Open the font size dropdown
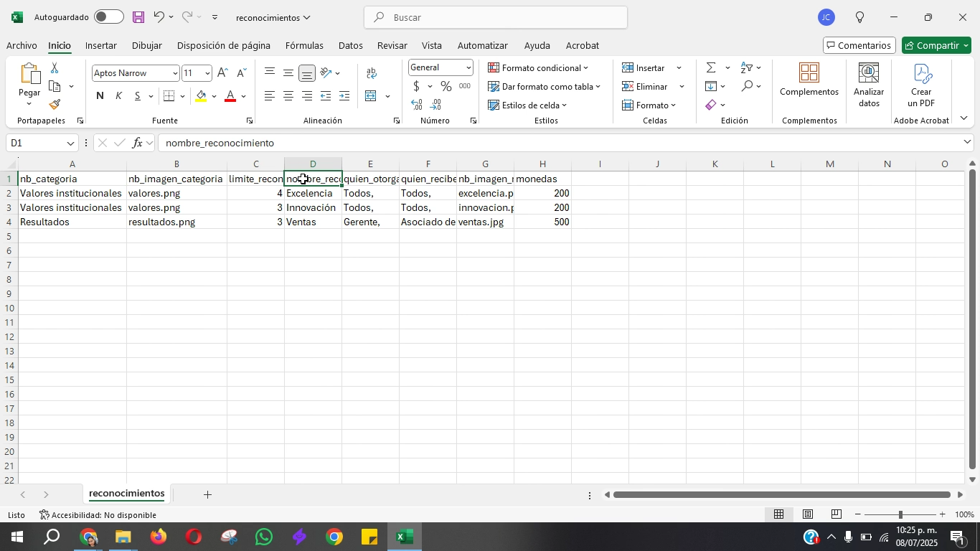Screen dimensions: 980x551 click(207, 73)
